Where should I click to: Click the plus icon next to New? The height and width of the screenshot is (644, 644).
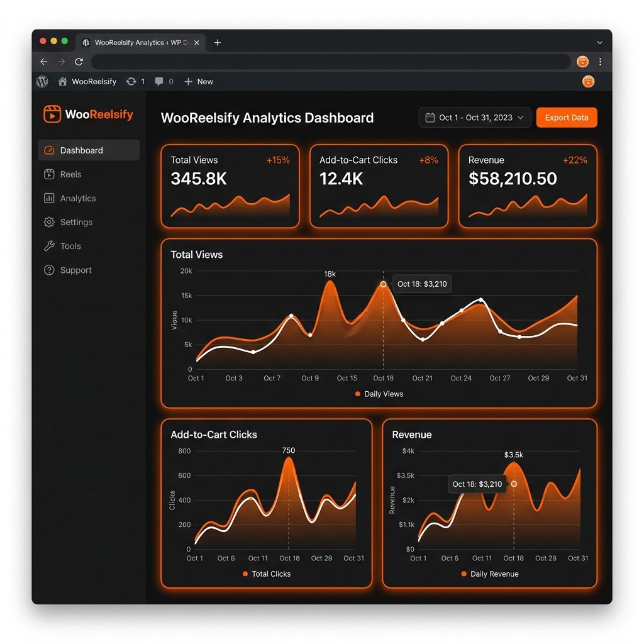pos(188,82)
